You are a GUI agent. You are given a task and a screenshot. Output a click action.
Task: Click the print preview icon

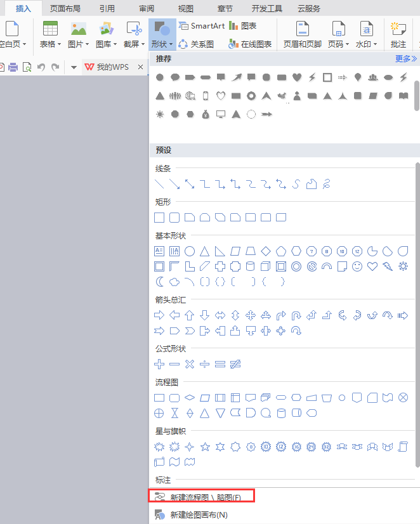[27, 67]
